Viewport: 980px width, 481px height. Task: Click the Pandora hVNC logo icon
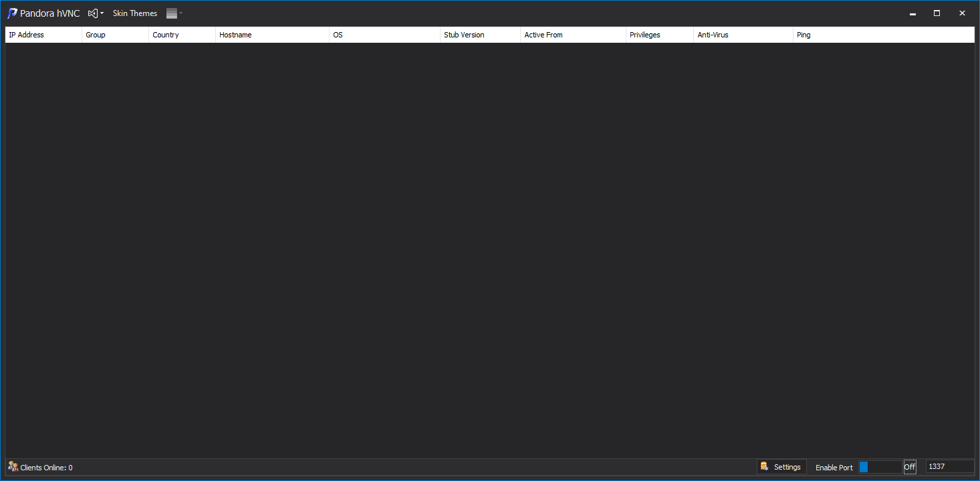(12, 13)
